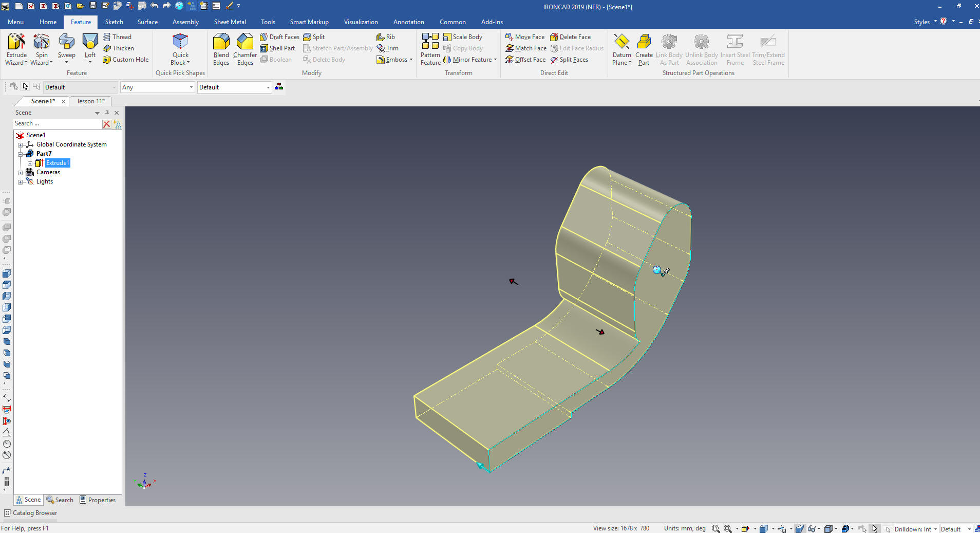This screenshot has height=533, width=980.
Task: Collapse the Part7 tree node
Action: point(21,154)
